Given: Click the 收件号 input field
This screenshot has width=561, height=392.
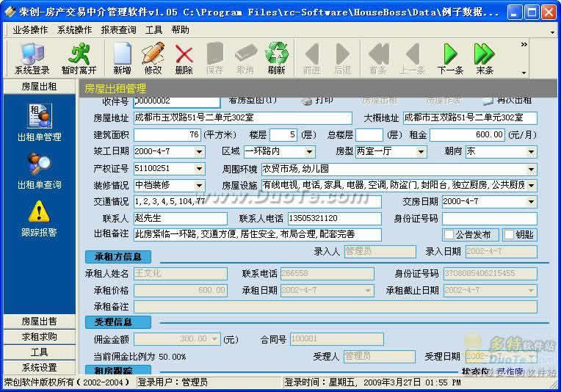Looking at the screenshot, I should (x=177, y=101).
